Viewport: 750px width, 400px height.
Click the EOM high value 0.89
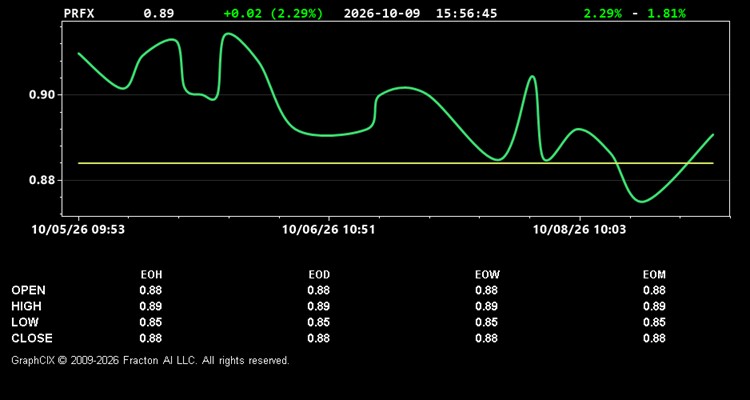[x=654, y=306]
